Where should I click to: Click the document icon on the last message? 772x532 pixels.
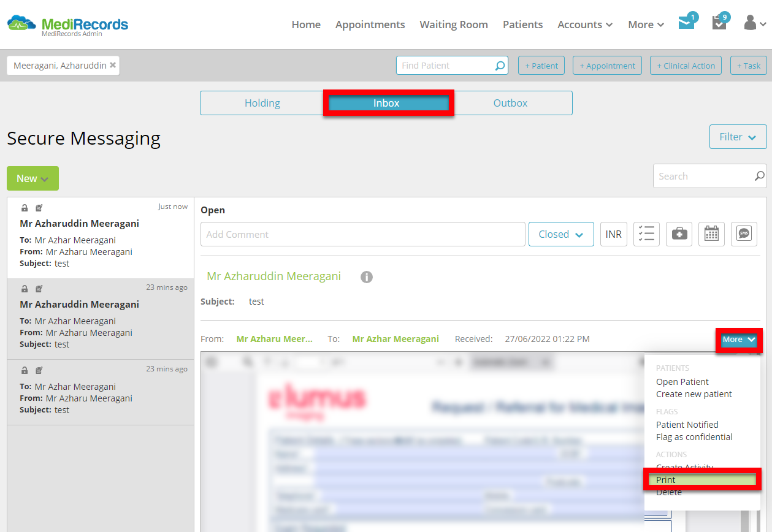39,370
